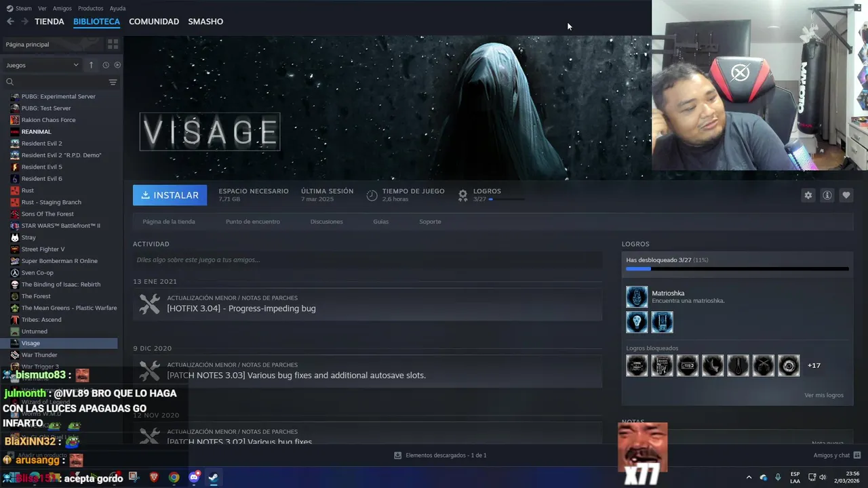The width and height of the screenshot is (868, 488).
Task: Open Amigos y chat panel icon
Action: (856, 455)
